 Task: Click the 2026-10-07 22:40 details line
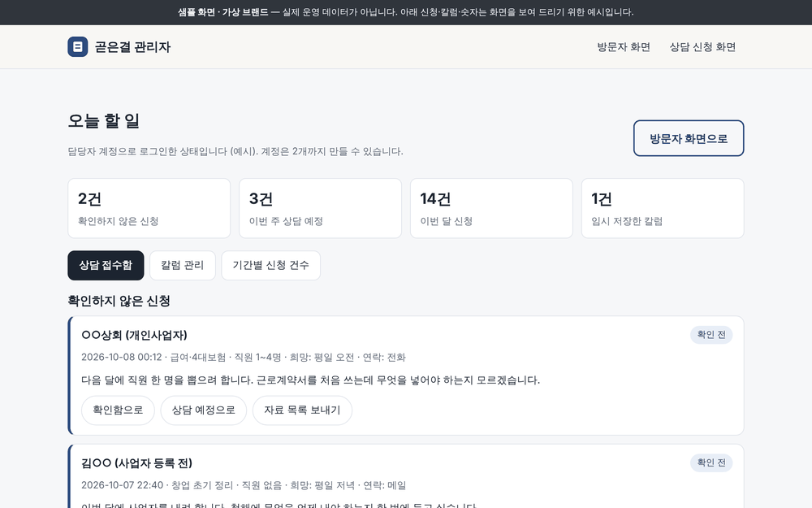coord(244,485)
